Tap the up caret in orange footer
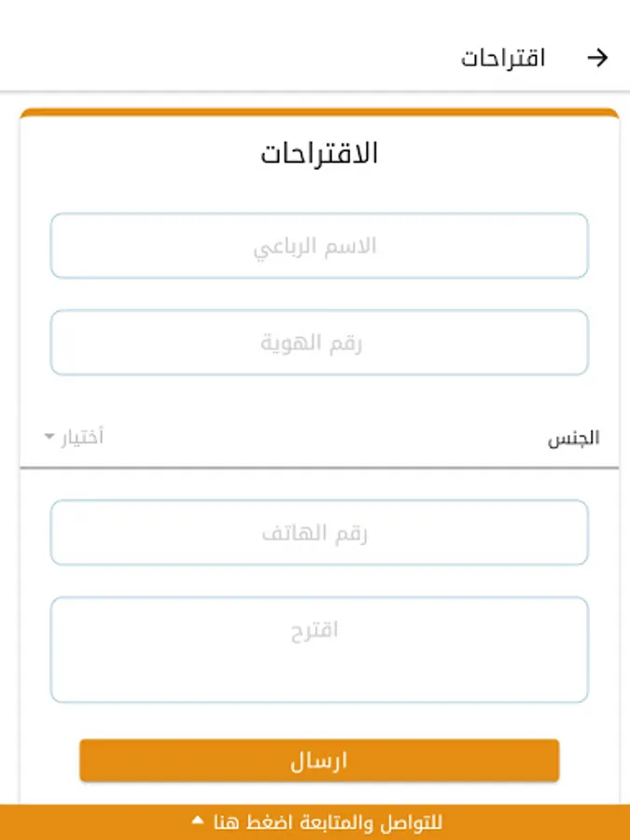Image resolution: width=630 pixels, height=840 pixels. tap(197, 820)
